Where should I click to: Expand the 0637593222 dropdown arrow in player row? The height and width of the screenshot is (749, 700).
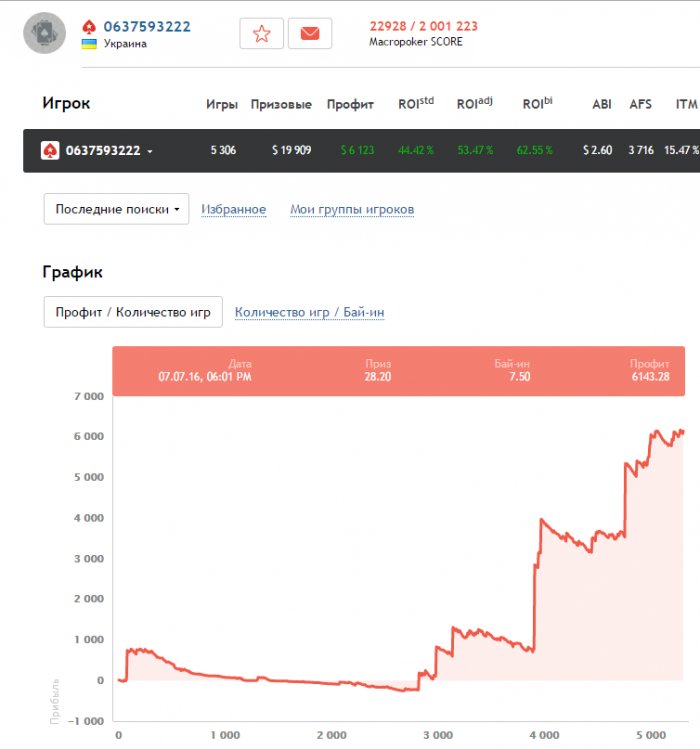(x=150, y=151)
